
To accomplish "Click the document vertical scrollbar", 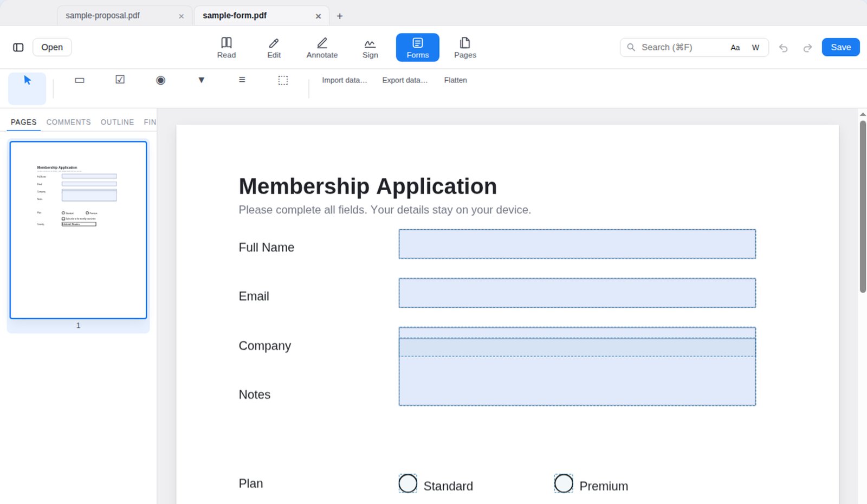I will point(863,206).
